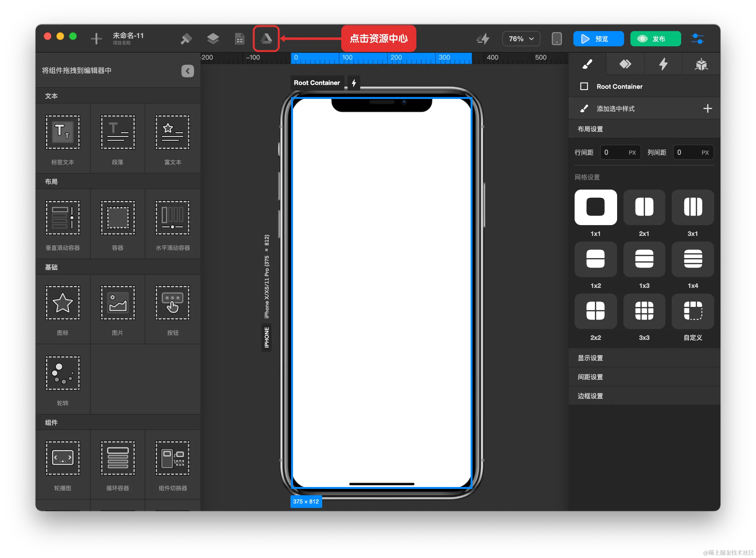Click lightning icon beside Root Container label
The height and width of the screenshot is (558, 756).
[354, 83]
